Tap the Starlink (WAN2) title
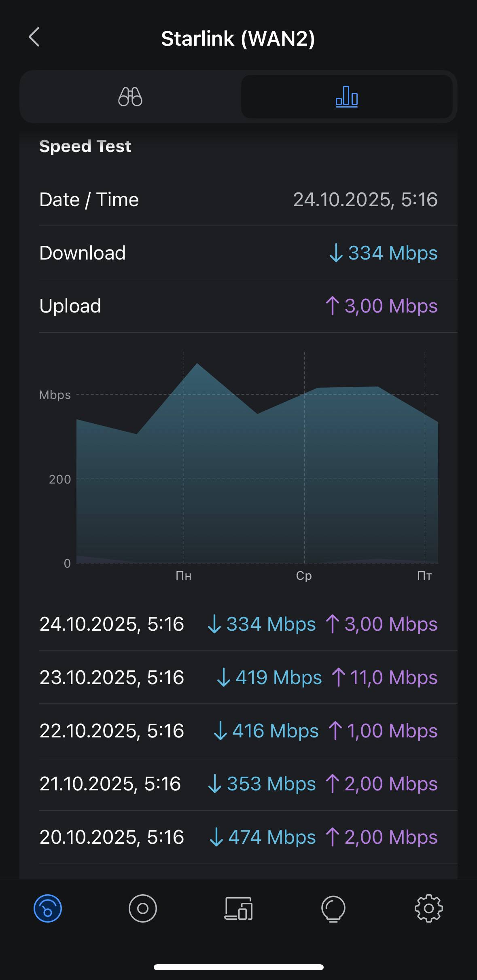Viewport: 477px width, 980px height. 238,39
